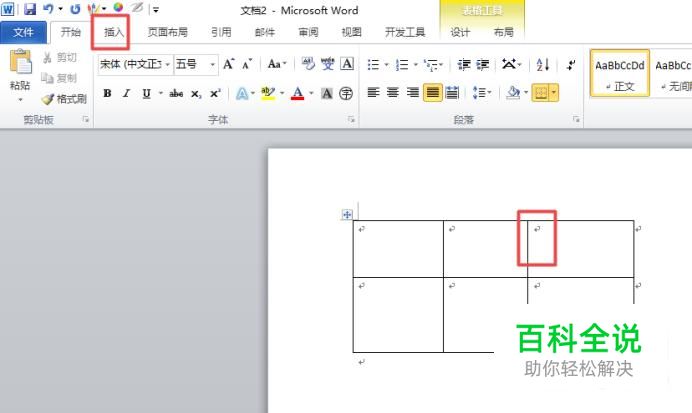Click the Borders button icon
The height and width of the screenshot is (413, 692).
(541, 93)
